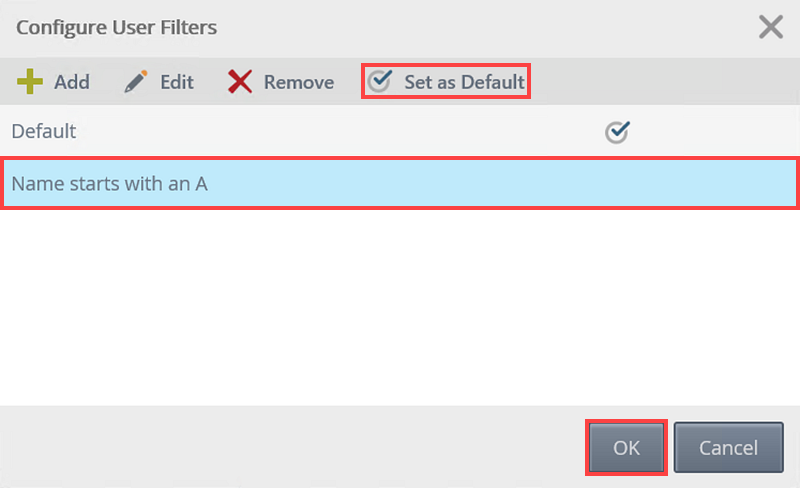Click the red X Remove icon
Image resolution: width=800 pixels, height=488 pixels.
(x=240, y=82)
